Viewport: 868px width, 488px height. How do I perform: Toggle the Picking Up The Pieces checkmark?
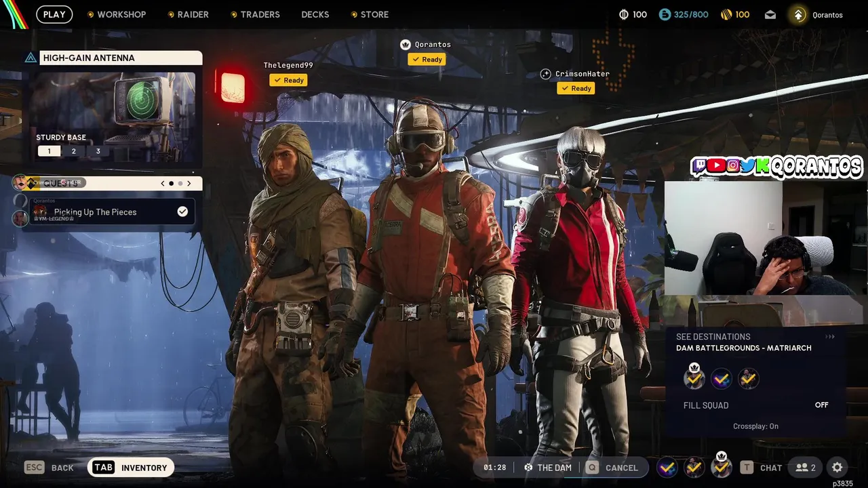182,211
